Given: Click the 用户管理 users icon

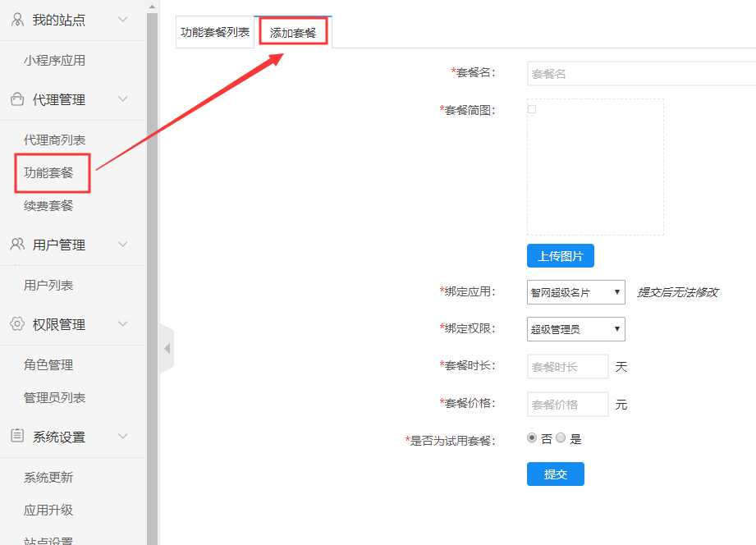Looking at the screenshot, I should [17, 244].
